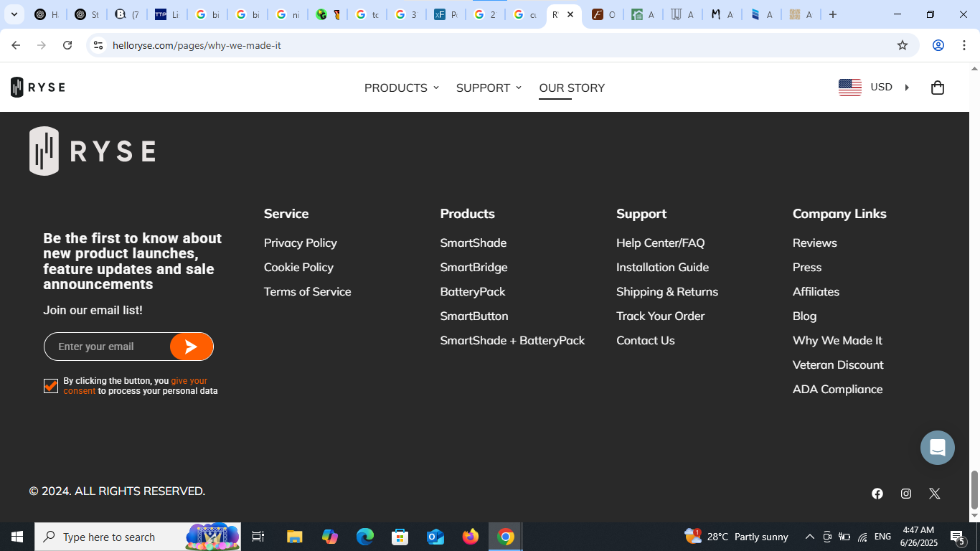Visit RYSE Facebook page icon

877,494
